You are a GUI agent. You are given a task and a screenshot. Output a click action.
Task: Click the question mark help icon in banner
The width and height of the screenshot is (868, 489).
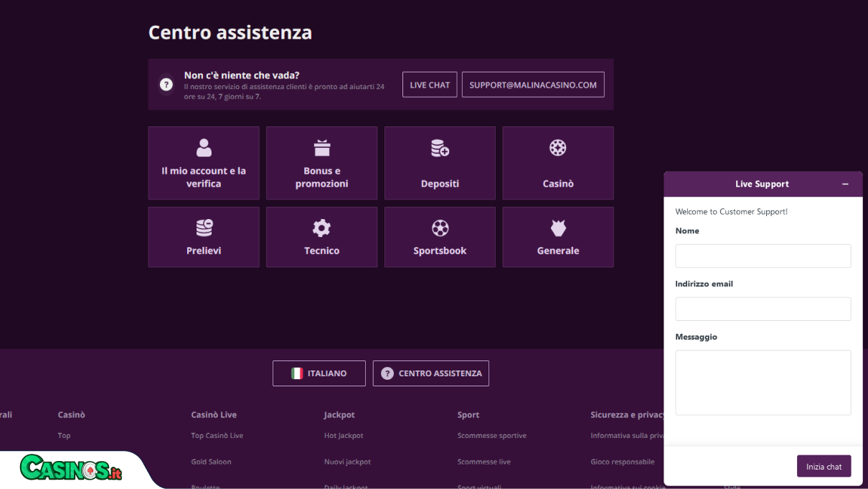(x=166, y=85)
